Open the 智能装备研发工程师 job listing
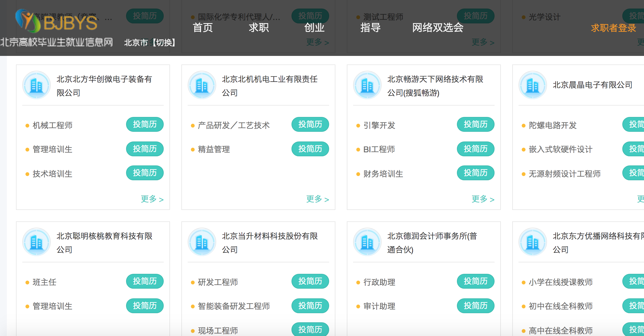 click(x=234, y=306)
